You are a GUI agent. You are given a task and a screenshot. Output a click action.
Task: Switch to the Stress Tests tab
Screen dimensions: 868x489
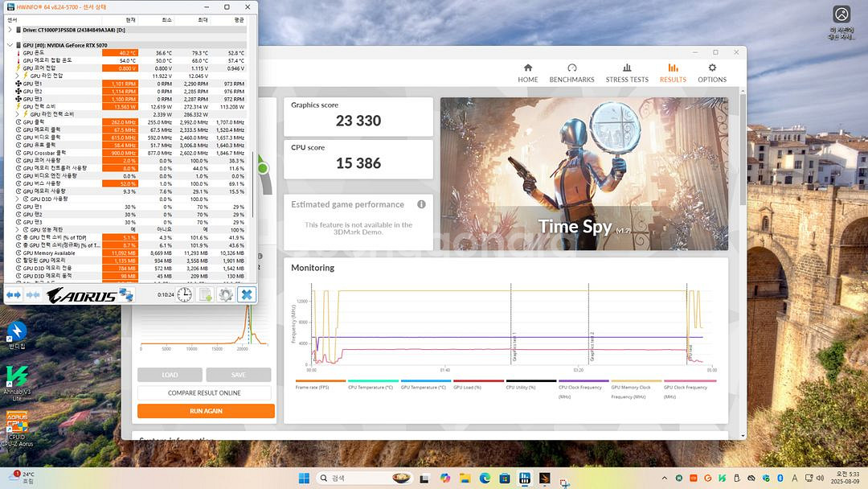[627, 73]
